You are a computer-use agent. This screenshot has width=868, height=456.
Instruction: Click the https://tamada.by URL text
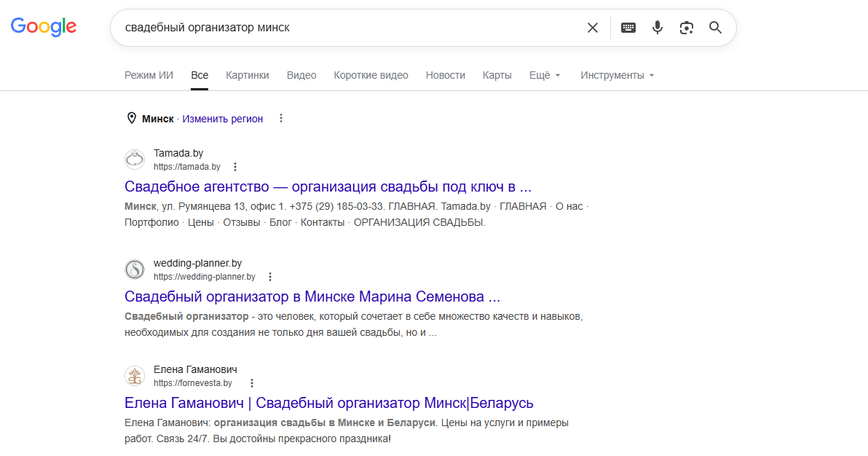pos(187,167)
